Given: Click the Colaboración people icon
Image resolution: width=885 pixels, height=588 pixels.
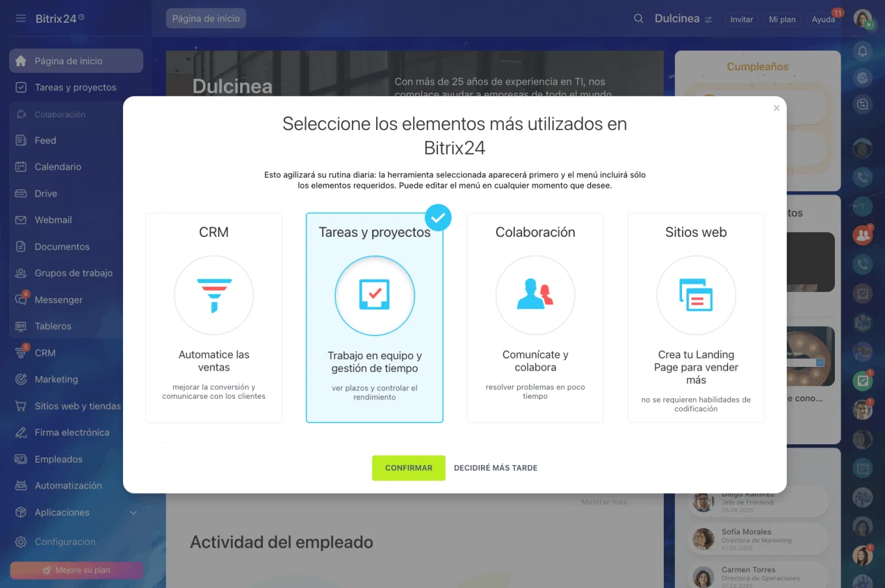Looking at the screenshot, I should point(535,295).
